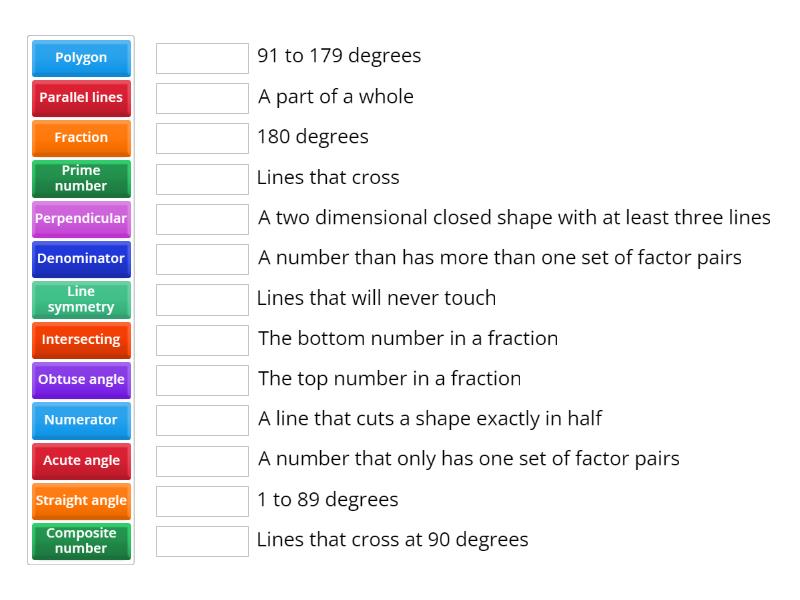
Task: Click the empty slot next to 'A part of a whole'
Action: click(201, 97)
